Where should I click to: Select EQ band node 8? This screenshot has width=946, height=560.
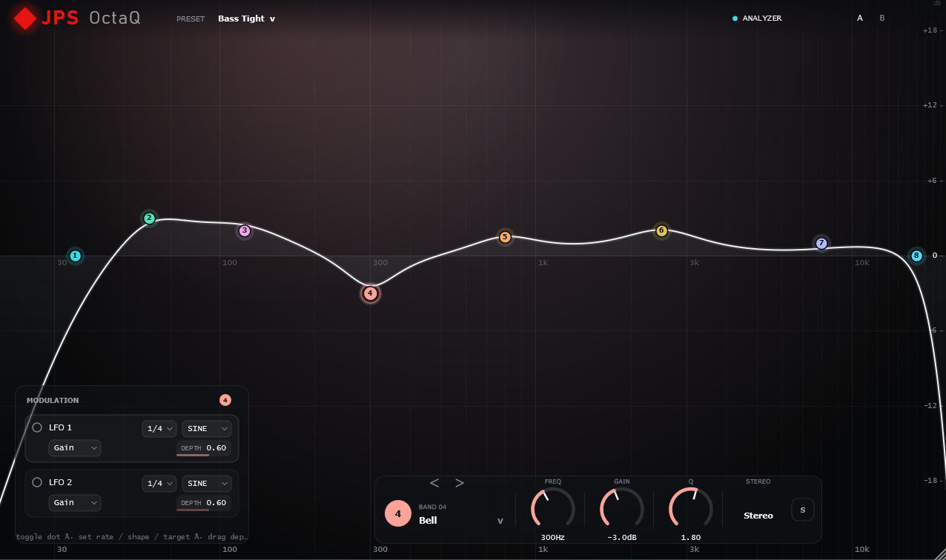916,256
